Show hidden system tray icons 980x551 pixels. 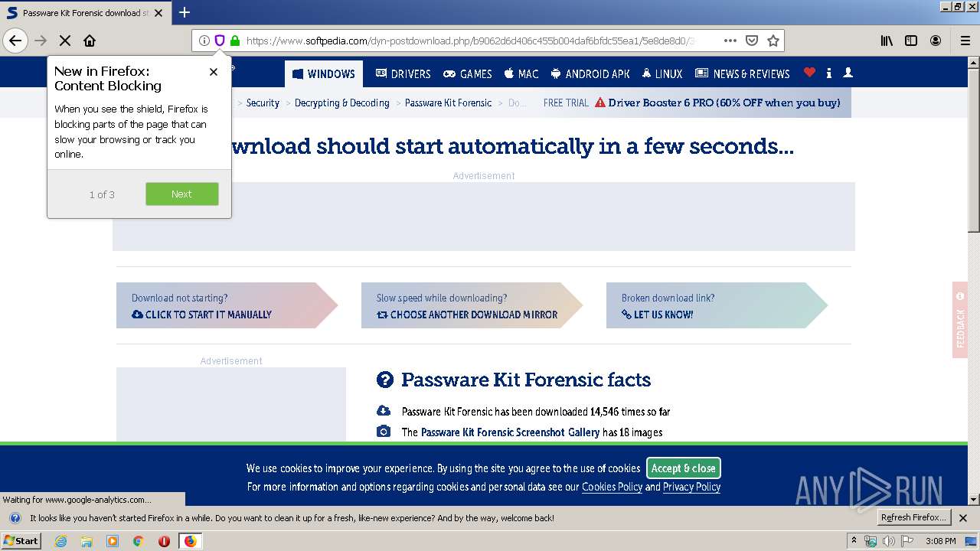pos(854,541)
